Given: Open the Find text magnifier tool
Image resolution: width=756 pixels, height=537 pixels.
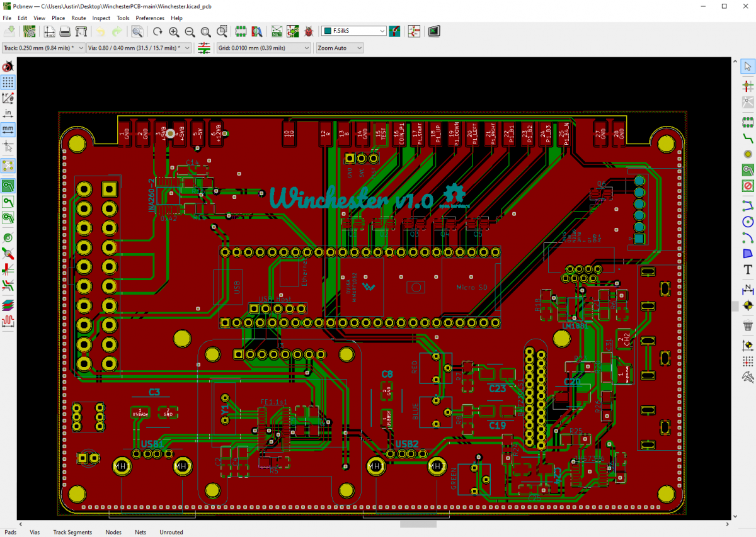Looking at the screenshot, I should (x=137, y=31).
